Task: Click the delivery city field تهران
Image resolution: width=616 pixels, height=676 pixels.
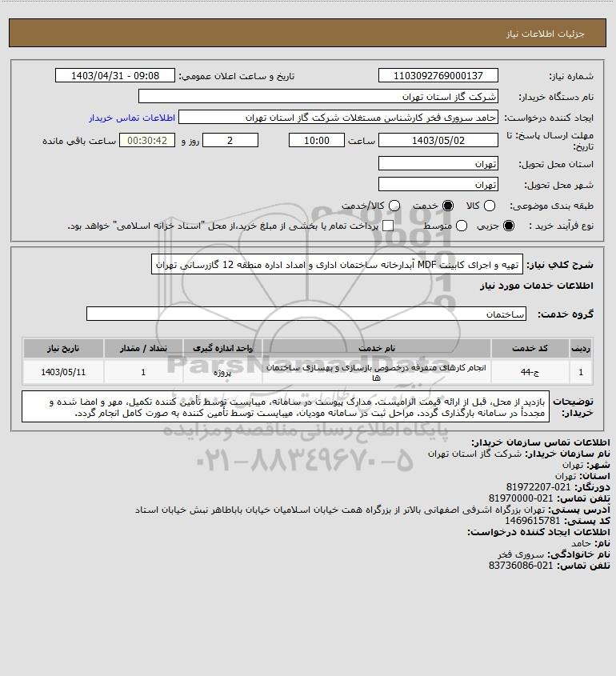Action: click(438, 184)
